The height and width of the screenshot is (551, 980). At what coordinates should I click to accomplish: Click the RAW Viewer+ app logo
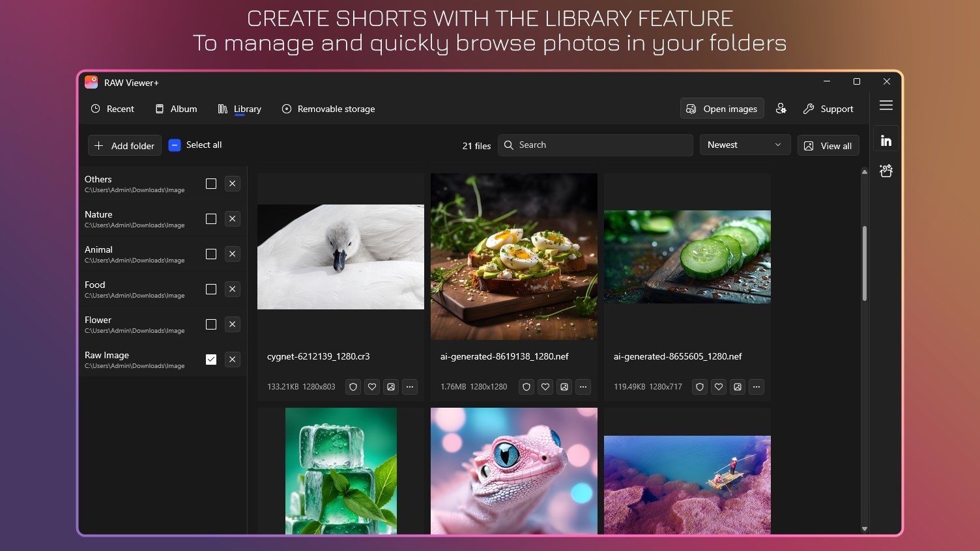(x=91, y=82)
